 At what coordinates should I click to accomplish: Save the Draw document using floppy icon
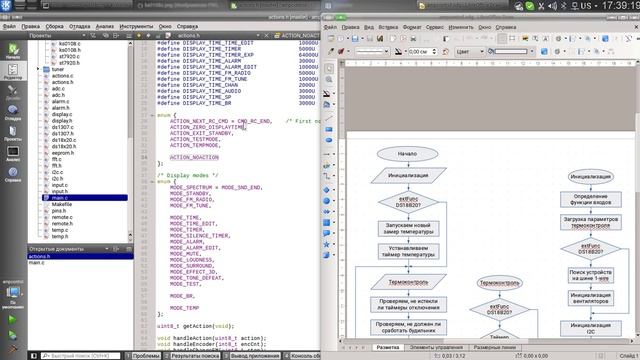[355, 39]
